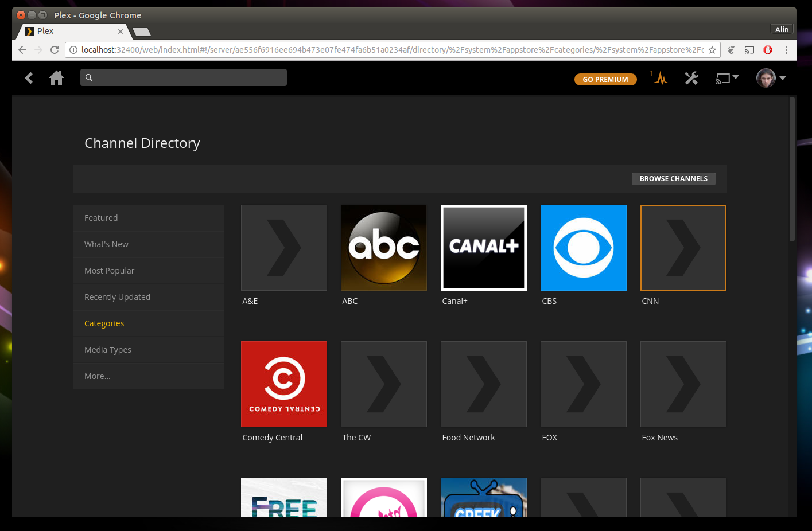Reload the page in Chrome
This screenshot has height=531, width=812.
[55, 50]
